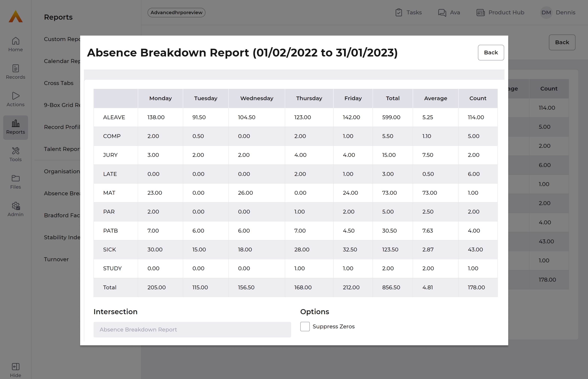Select the COMP row label
The width and height of the screenshot is (588, 379).
pos(112,136)
